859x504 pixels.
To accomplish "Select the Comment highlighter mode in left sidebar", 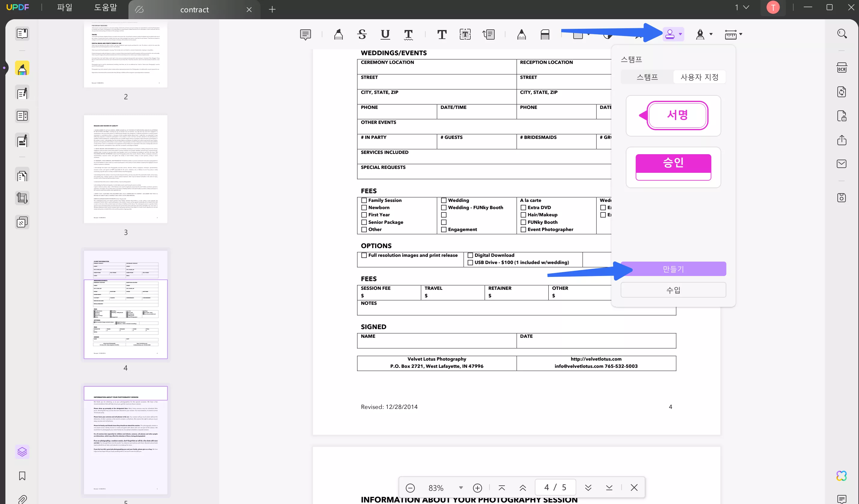I will [x=22, y=68].
